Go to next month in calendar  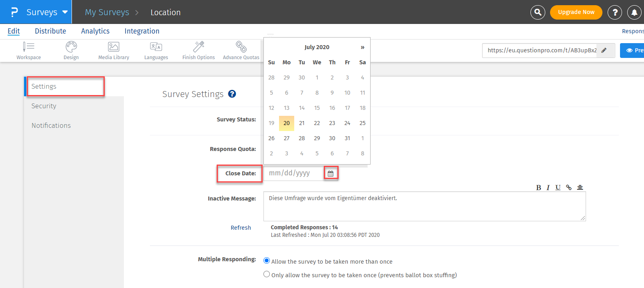[362, 47]
